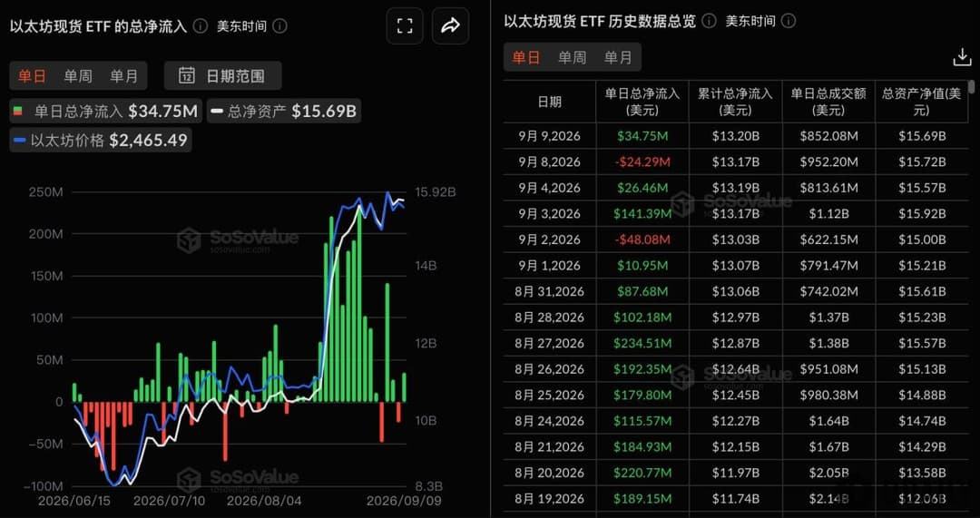Select 单周 tab in chart panel

tap(78, 76)
